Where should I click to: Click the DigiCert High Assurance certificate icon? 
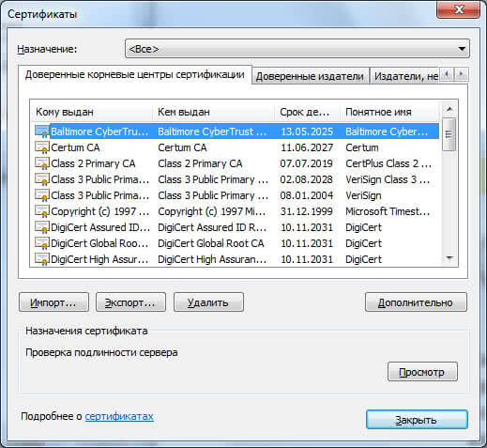(42, 259)
